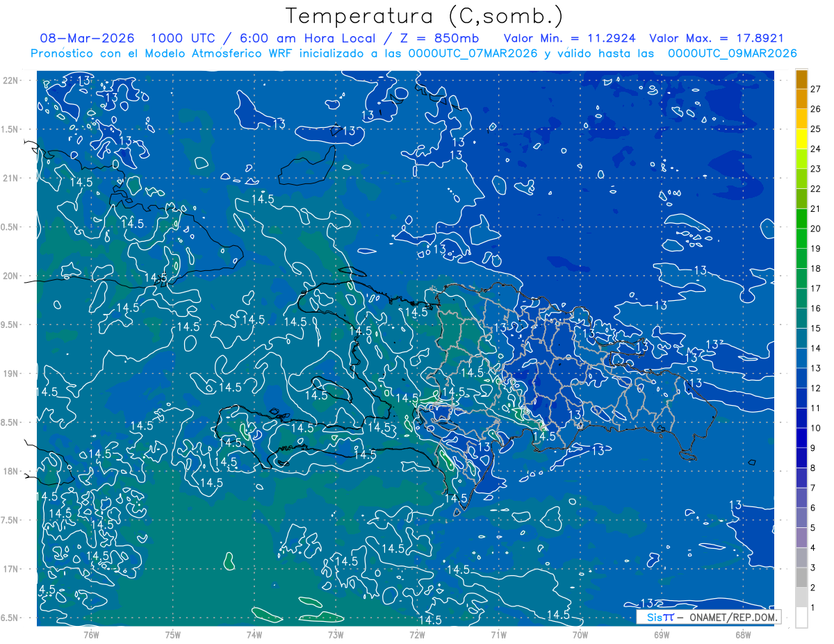Click the "8.5N" latitude axis label
The width and height of the screenshot is (834, 644).
10,422
